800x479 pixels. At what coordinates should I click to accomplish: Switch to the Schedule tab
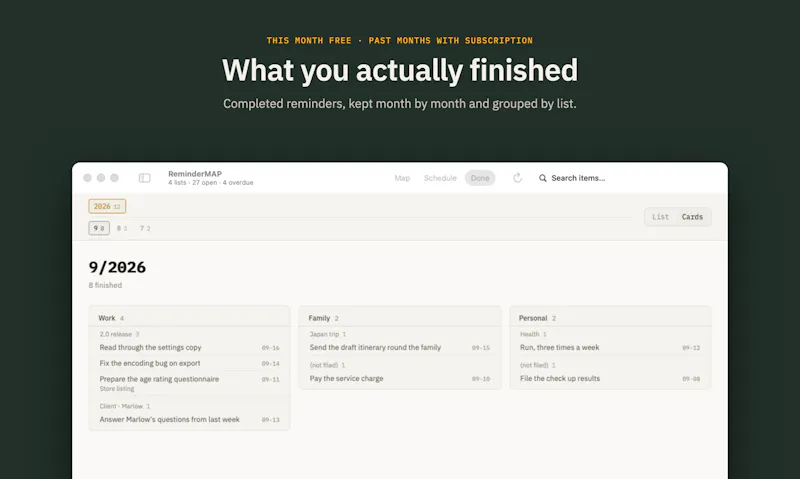point(440,178)
